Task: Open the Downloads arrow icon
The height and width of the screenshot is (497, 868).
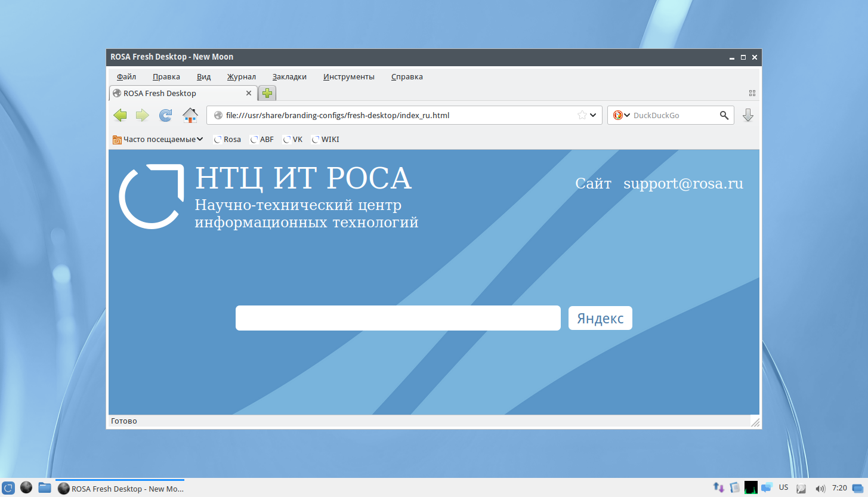Action: point(748,115)
